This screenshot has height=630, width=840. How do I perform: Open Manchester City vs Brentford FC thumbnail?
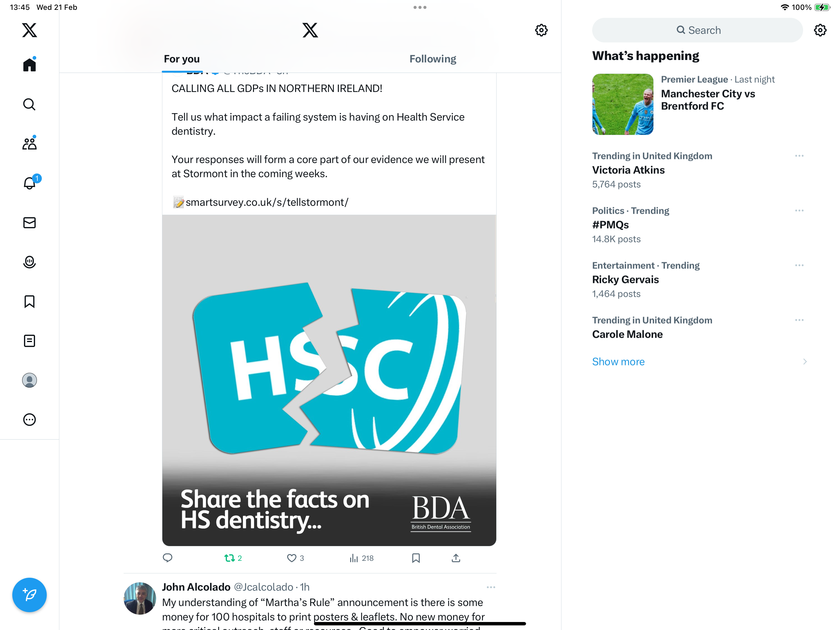tap(622, 104)
